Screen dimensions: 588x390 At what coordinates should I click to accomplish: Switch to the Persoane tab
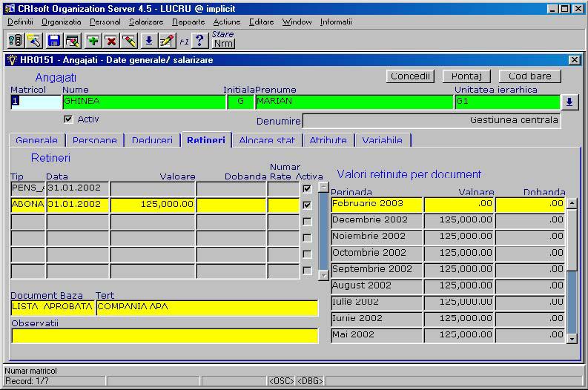[94, 140]
